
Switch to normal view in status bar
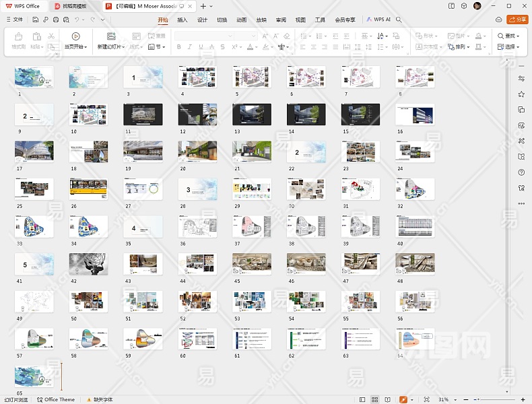click(x=362, y=399)
